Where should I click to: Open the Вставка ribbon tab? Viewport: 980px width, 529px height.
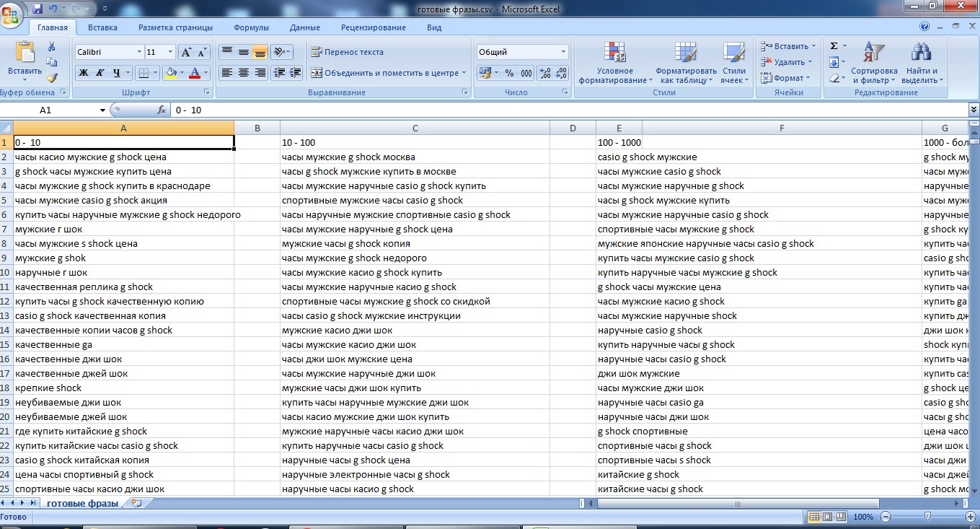pyautogui.click(x=102, y=27)
